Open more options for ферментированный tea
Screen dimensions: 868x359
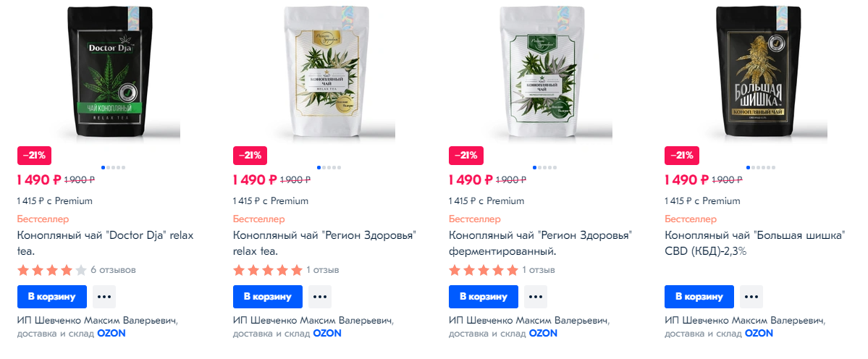(x=536, y=297)
